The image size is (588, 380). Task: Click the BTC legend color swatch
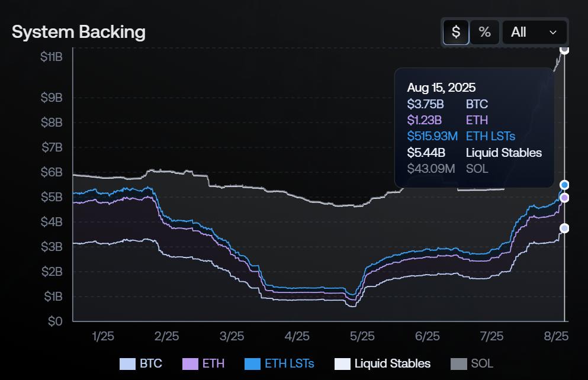[127, 363]
